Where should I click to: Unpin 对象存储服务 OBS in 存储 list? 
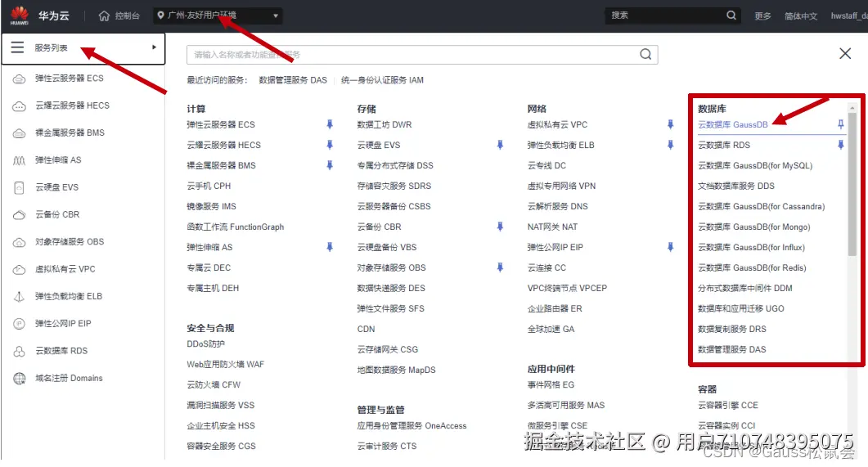(500, 267)
